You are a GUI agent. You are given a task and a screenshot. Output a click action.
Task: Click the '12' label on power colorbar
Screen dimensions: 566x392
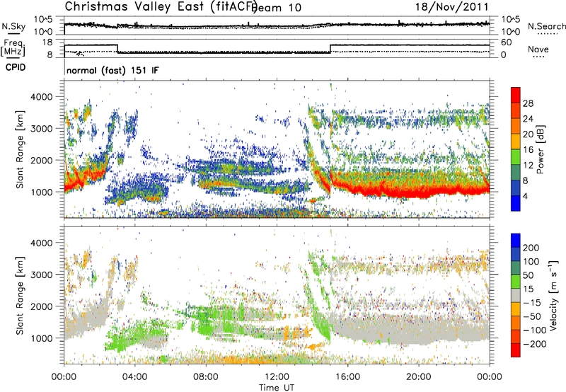(528, 166)
